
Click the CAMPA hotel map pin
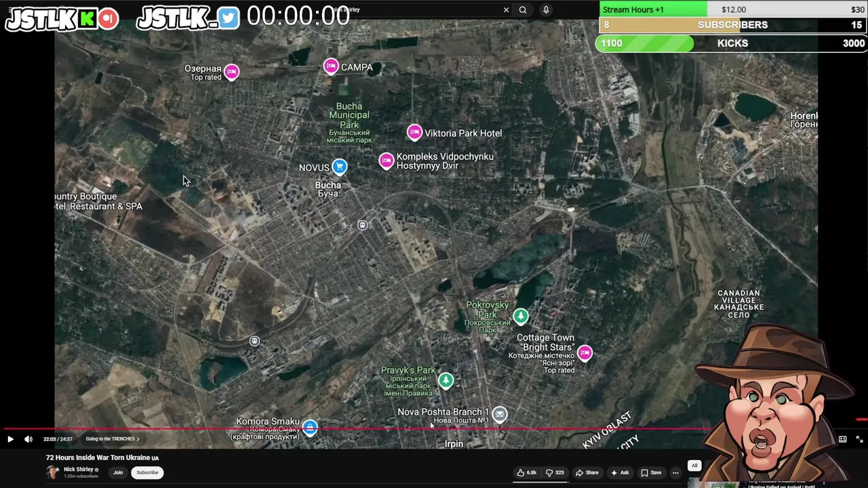331,66
